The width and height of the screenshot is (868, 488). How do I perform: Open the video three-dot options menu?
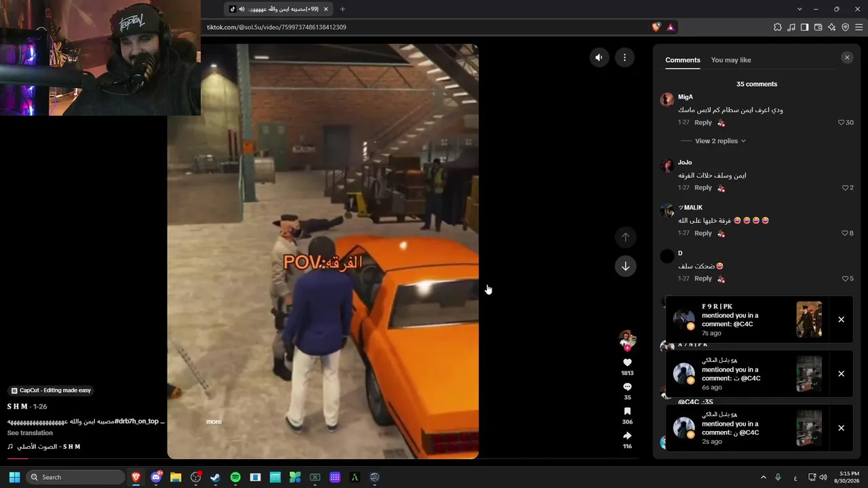pyautogui.click(x=625, y=58)
